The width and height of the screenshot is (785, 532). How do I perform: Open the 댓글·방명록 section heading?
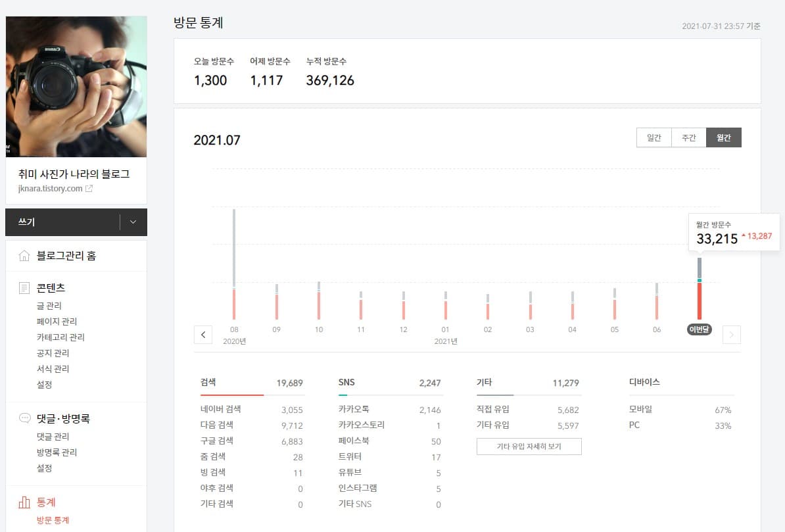(x=63, y=419)
